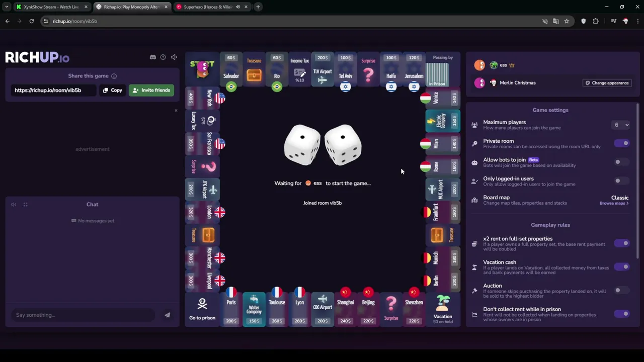
Task: Open the help question-mark icon
Action: point(163,57)
